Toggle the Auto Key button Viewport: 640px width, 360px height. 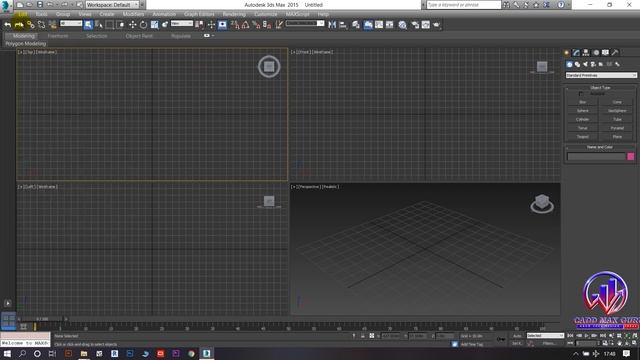coord(517,336)
